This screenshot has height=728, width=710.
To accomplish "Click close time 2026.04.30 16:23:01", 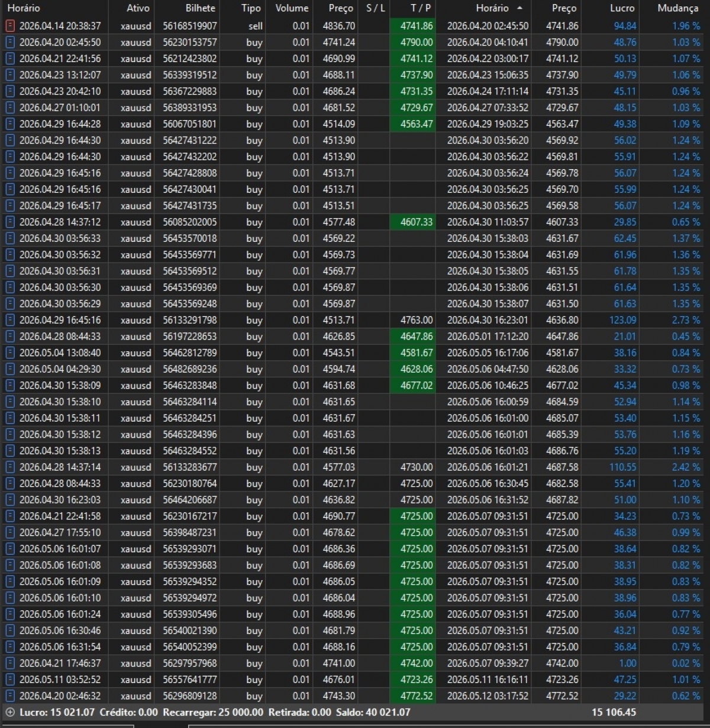I will coord(488,320).
